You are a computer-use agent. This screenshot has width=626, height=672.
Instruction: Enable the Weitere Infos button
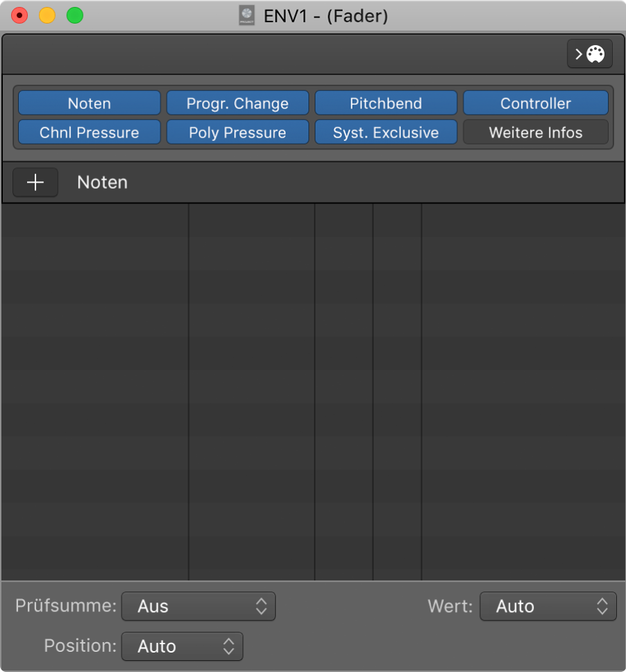[x=535, y=133]
